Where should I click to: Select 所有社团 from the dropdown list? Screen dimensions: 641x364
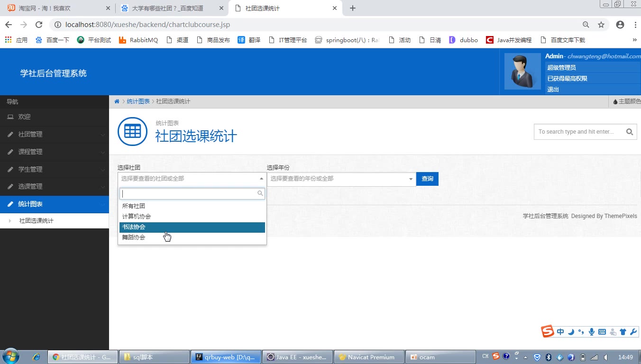pyautogui.click(x=192, y=206)
